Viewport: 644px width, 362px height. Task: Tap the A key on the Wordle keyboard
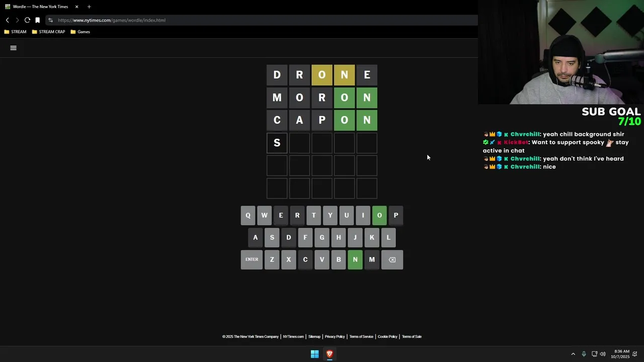click(255, 237)
